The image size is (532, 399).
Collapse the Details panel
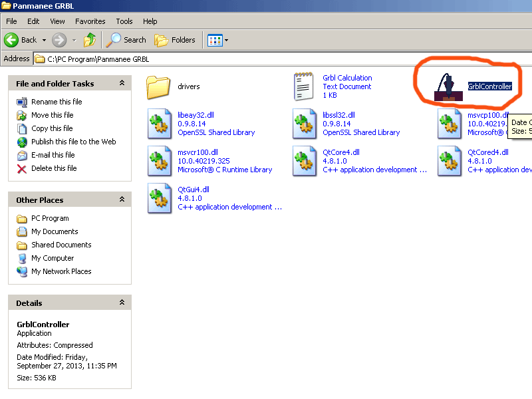[x=122, y=303]
